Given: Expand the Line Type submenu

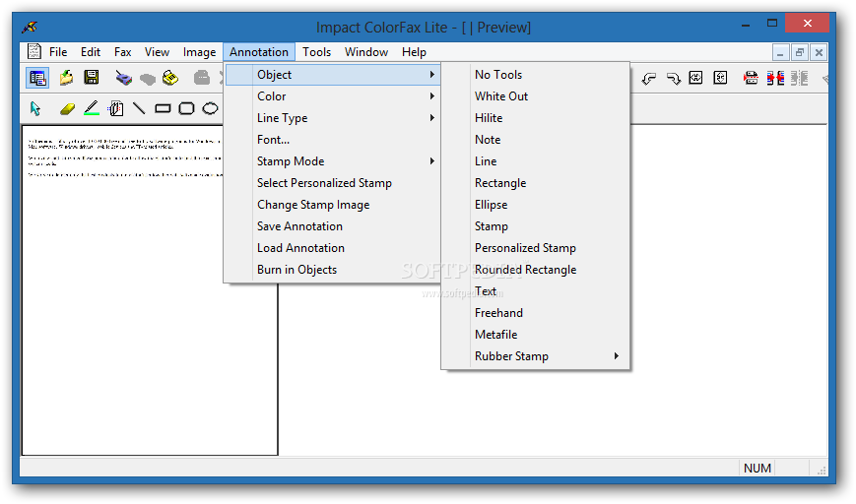Looking at the screenshot, I should coord(333,118).
